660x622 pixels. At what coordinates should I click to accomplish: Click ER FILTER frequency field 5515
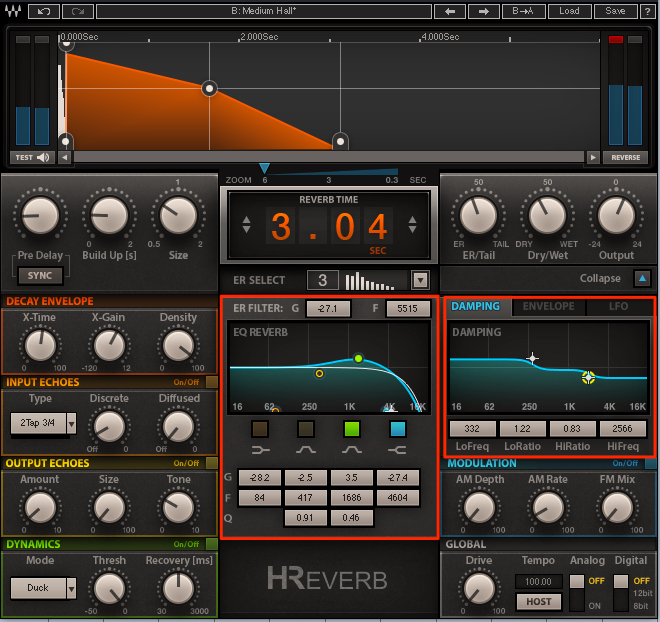coord(407,308)
